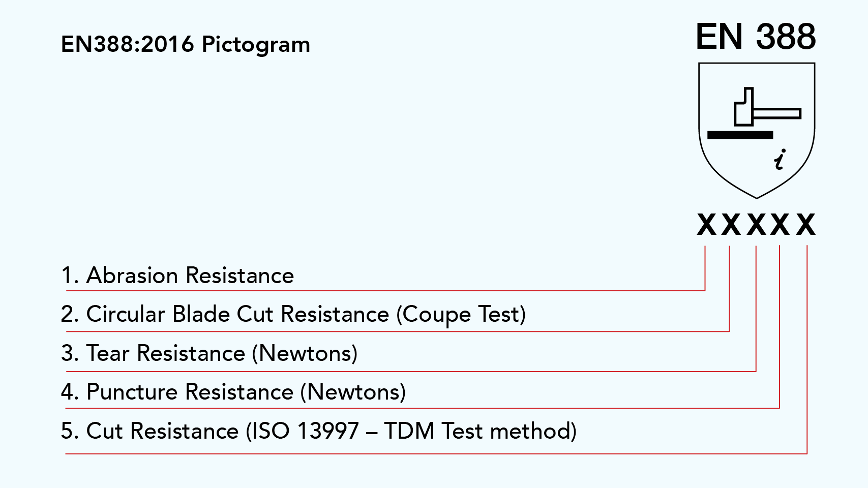
Task: Select Puncture Resistance (Newtons) label
Action: [x=233, y=392]
